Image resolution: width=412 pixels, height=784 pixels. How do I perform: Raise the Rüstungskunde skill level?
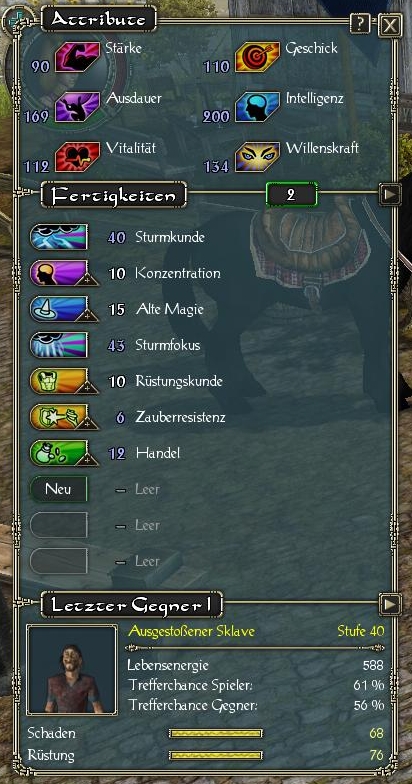tap(89, 388)
